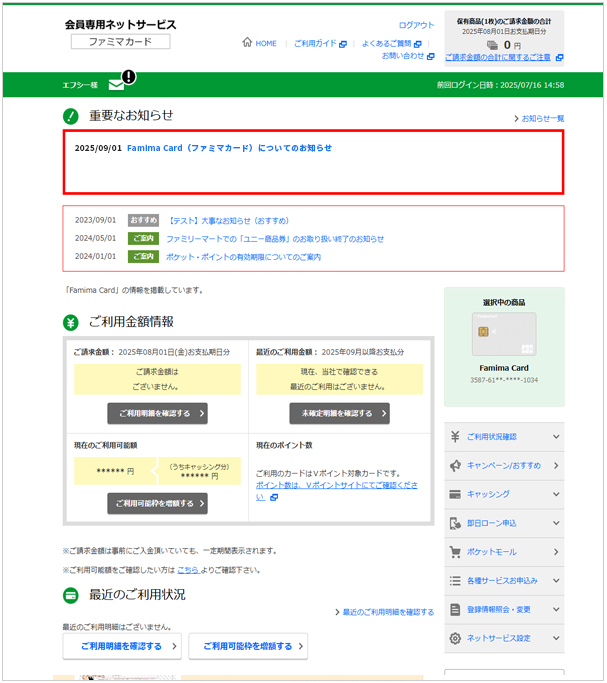Expand the ネットサービス設定 chevron

point(556,638)
